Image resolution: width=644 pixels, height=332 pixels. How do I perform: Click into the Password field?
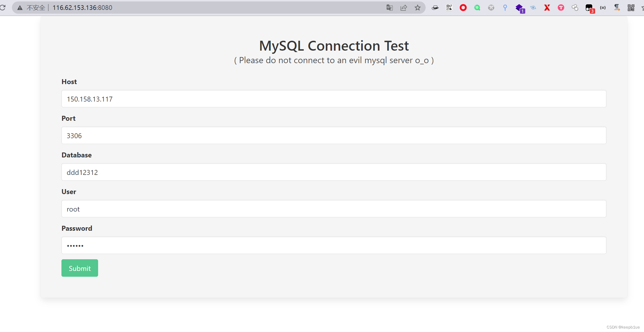click(334, 246)
